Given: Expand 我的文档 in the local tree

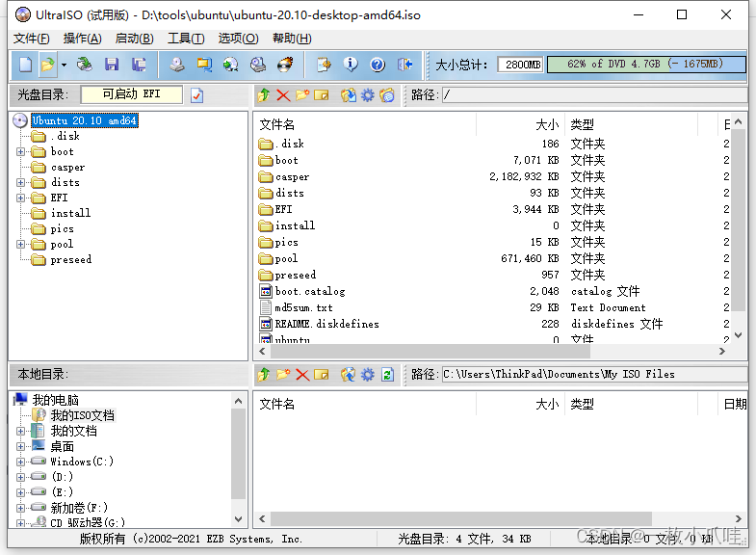Looking at the screenshot, I should point(21,431).
